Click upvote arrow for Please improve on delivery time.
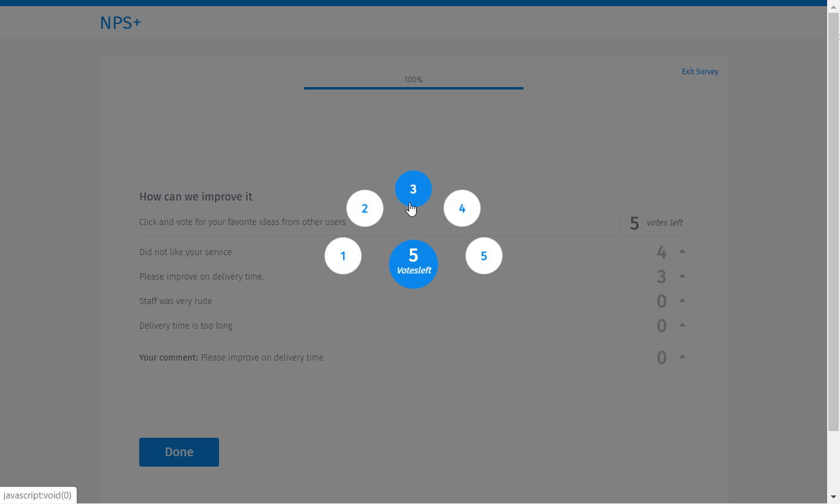The width and height of the screenshot is (840, 504). coord(681,276)
